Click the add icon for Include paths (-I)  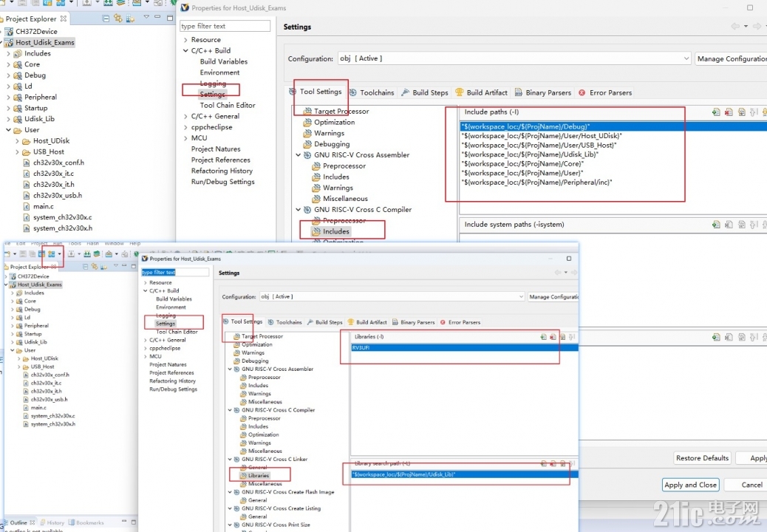pos(716,112)
